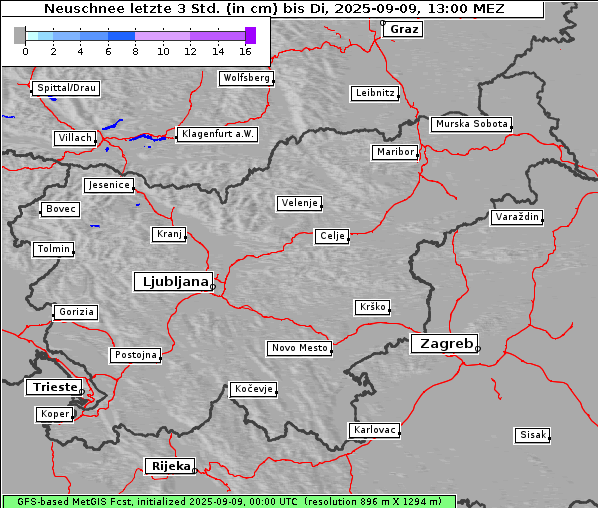Click the Klagenfurt a.W. label
Viewport: 598px width, 508px height.
point(217,134)
